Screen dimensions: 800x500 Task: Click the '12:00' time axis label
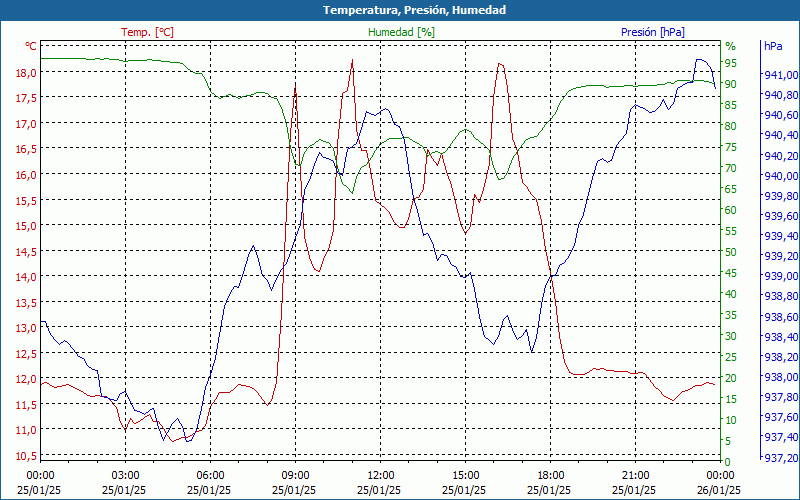point(381,476)
